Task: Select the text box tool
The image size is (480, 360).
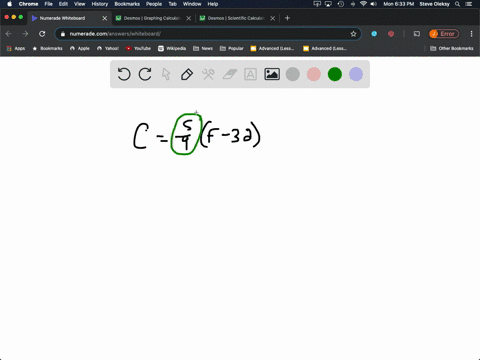Action: click(x=250, y=74)
